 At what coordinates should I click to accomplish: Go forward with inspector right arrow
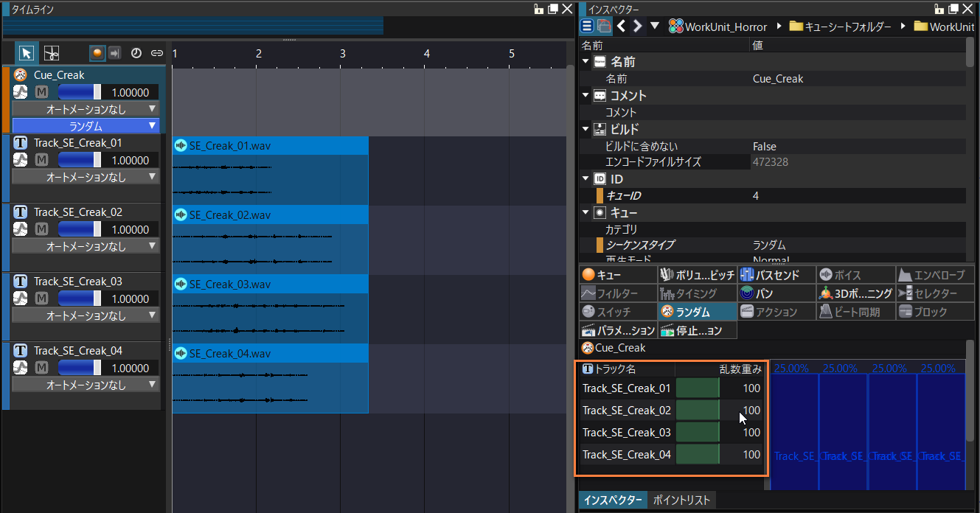point(637,26)
